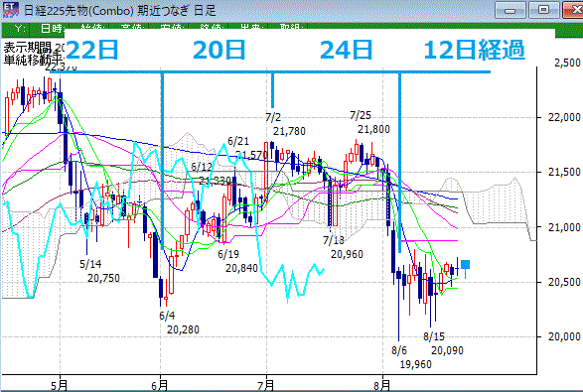Click the window title 日経225先物(Combo) 期近つなぎ 日足
583x392 pixels.
tap(120, 10)
